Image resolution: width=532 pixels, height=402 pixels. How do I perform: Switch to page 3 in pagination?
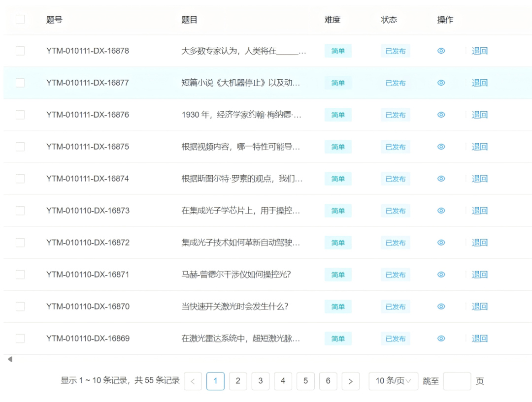click(x=261, y=381)
